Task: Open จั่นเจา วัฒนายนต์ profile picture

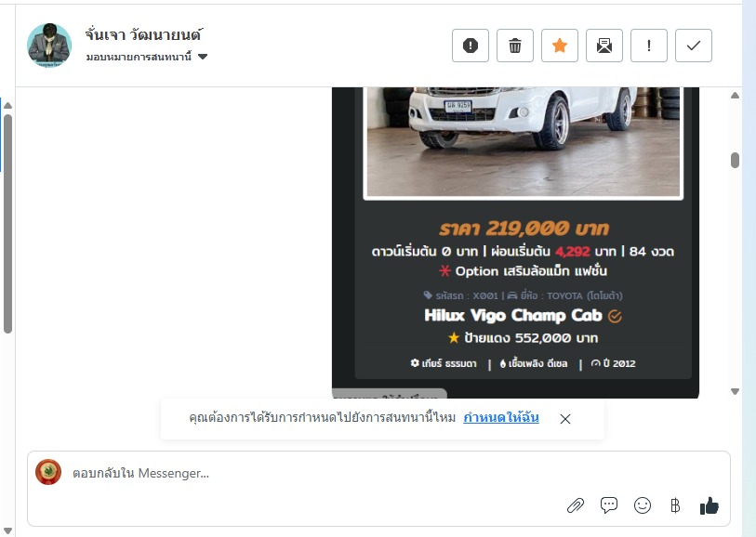Action: [49, 46]
